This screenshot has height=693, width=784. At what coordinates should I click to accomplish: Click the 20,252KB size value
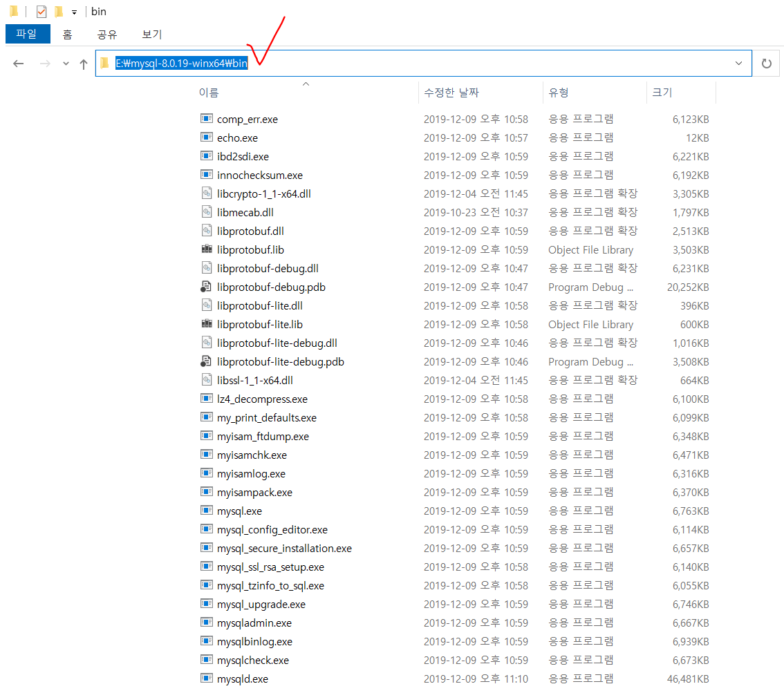pos(688,287)
